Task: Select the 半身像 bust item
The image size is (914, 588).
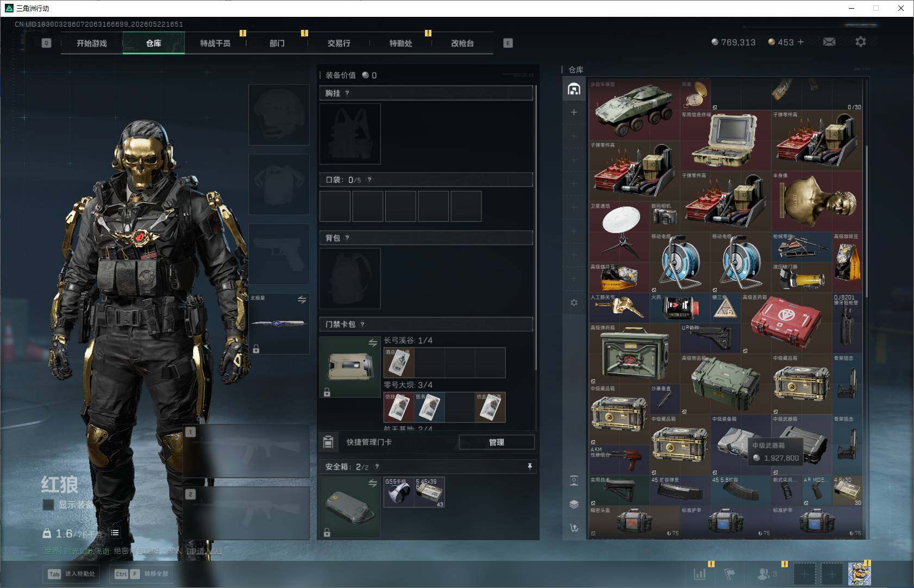Action: (817, 201)
